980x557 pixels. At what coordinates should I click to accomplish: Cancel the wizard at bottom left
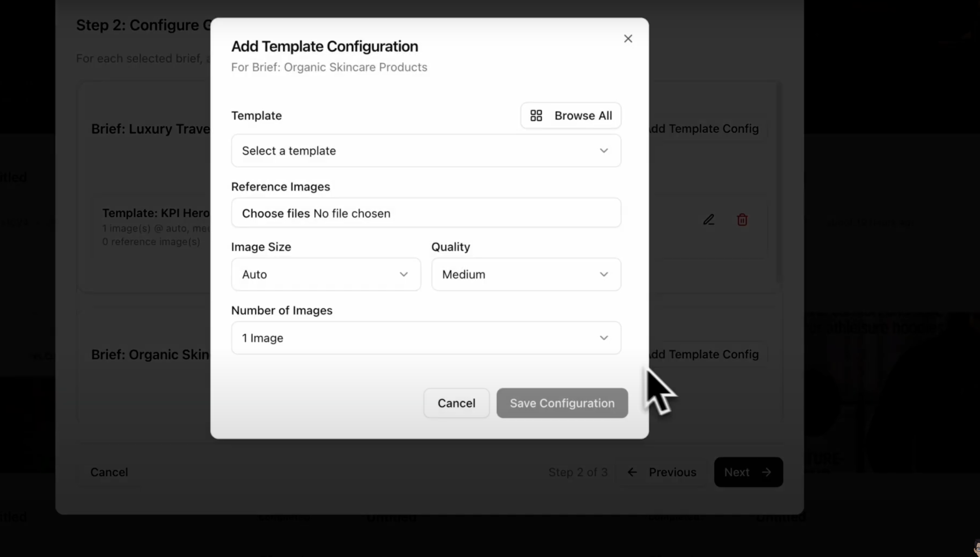(109, 472)
